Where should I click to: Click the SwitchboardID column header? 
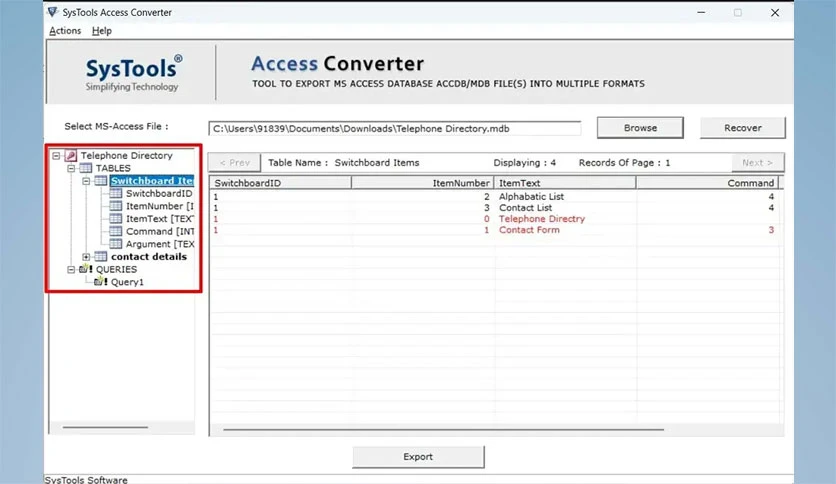coord(280,183)
